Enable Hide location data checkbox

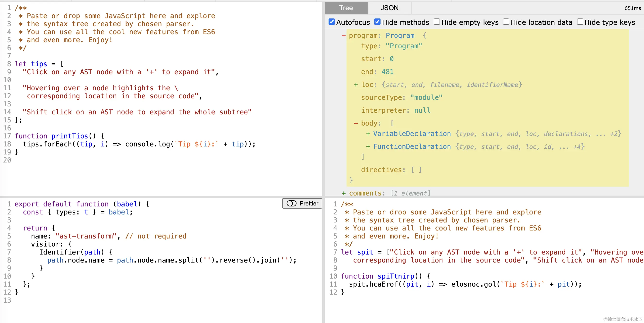pos(506,22)
